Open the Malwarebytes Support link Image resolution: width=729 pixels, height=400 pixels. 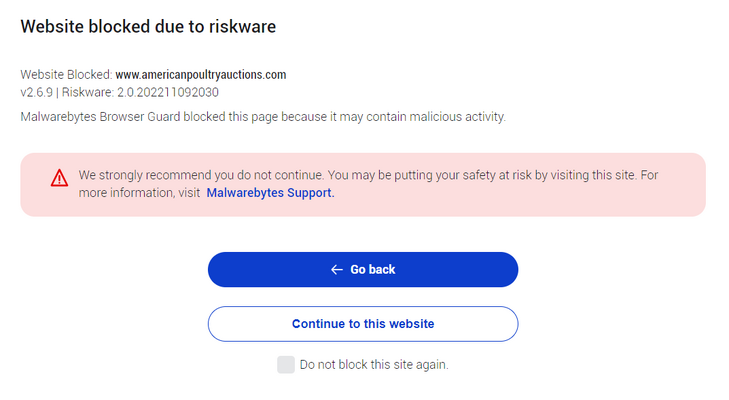270,193
